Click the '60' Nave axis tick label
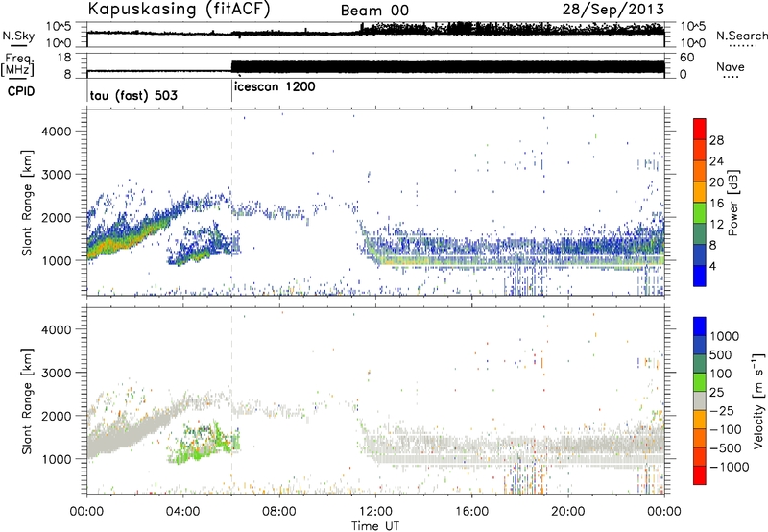The height and width of the screenshot is (532, 768). 686,58
